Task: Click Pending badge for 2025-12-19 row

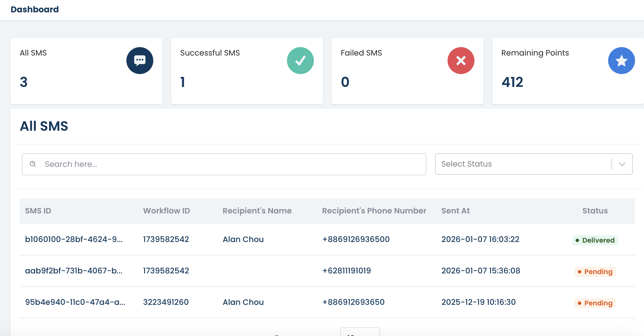Action: click(595, 303)
